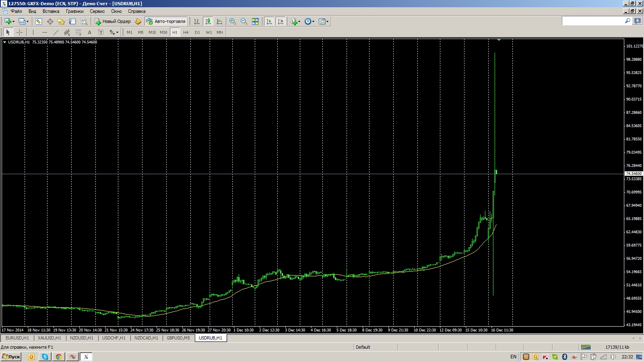644x362 pixels.
Task: Open the Terminal panel
Action: tap(72, 21)
